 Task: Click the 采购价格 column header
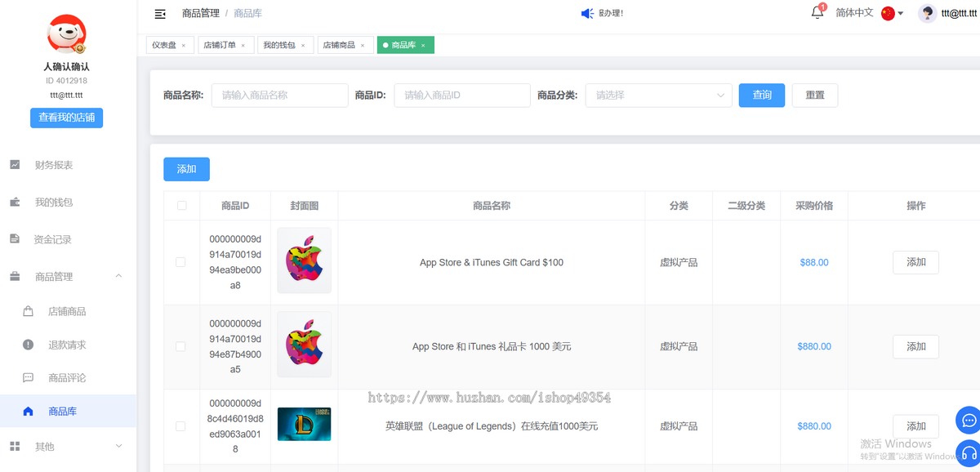click(x=814, y=206)
